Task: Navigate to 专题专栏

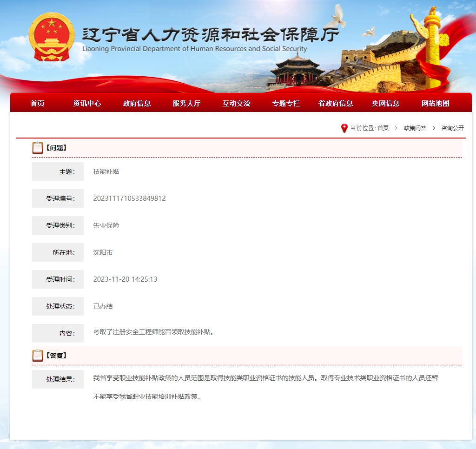Action: point(286,103)
